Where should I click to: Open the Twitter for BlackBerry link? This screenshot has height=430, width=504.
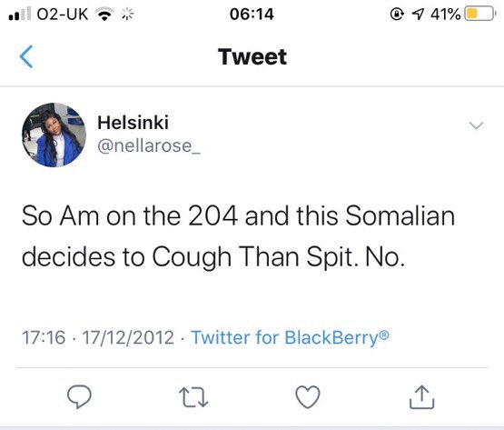click(291, 337)
